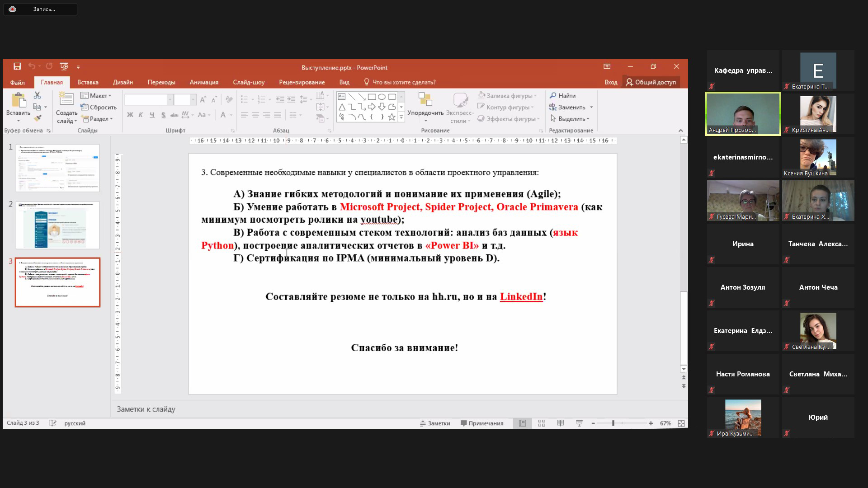This screenshot has height=488, width=868.
Task: Toggle Bold (Ж) formatting
Action: coord(130,115)
